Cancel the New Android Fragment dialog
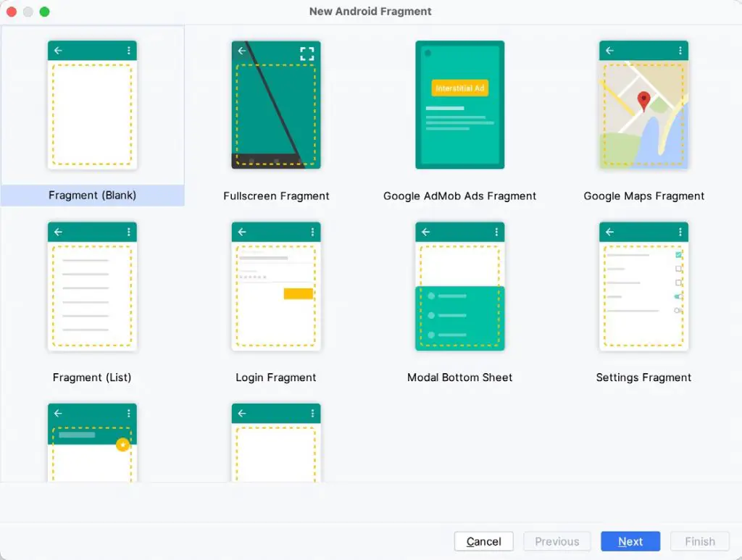 point(483,541)
